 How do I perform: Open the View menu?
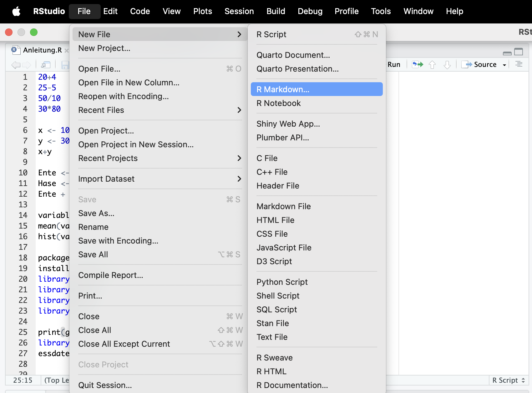172,11
